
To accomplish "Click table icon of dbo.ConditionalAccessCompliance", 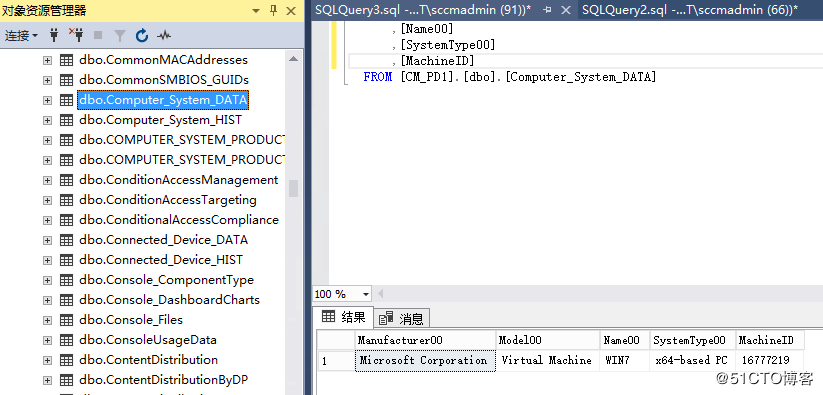I will click(x=66, y=220).
